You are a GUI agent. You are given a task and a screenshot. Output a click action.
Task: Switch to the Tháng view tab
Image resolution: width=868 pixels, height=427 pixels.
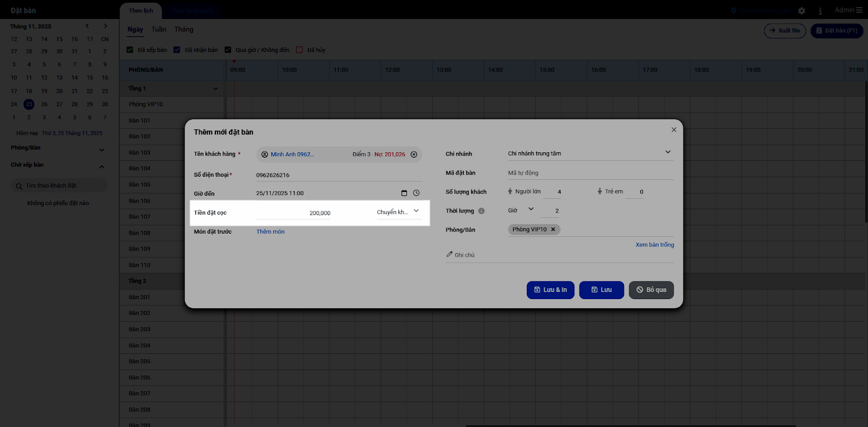point(183,29)
